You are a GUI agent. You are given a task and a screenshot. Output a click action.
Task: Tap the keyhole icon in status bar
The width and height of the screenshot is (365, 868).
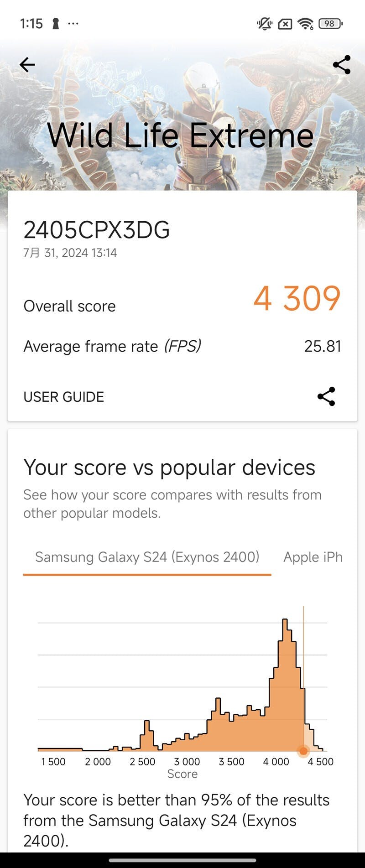click(x=56, y=23)
